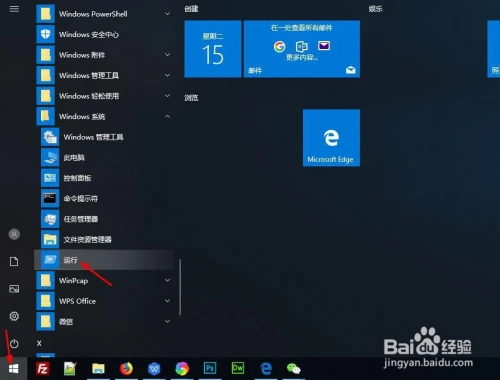500x380 pixels.
Task: Open the notepad editor taskbar icon
Action: coord(70,369)
